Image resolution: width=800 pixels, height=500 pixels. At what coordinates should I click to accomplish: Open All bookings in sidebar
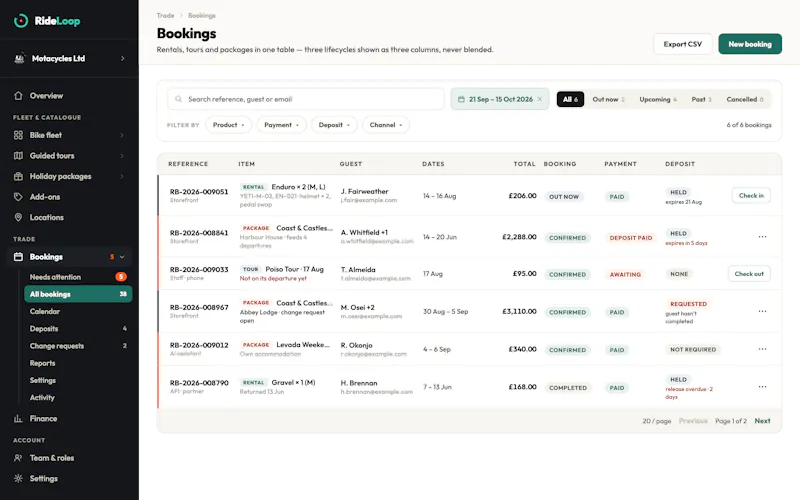(x=78, y=294)
